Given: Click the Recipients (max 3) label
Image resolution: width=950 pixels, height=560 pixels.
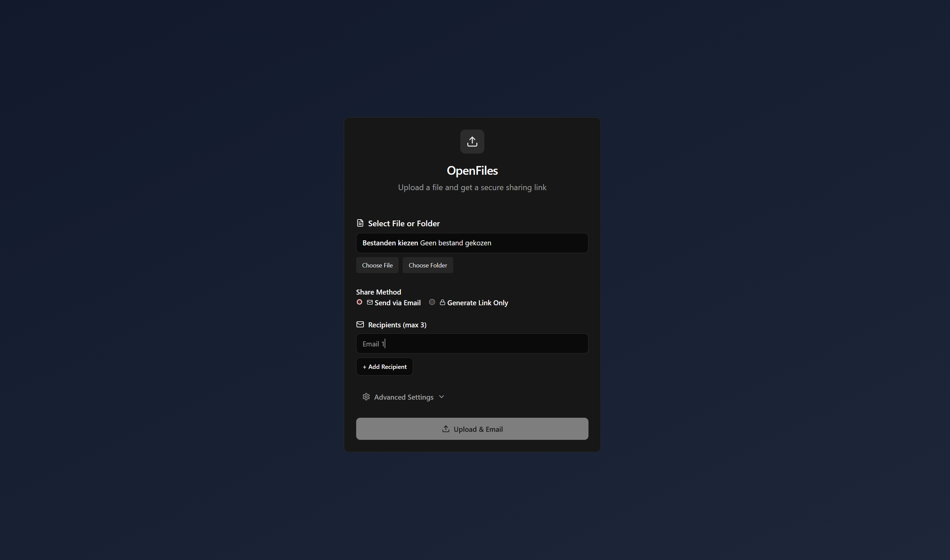Looking at the screenshot, I should [x=397, y=325].
